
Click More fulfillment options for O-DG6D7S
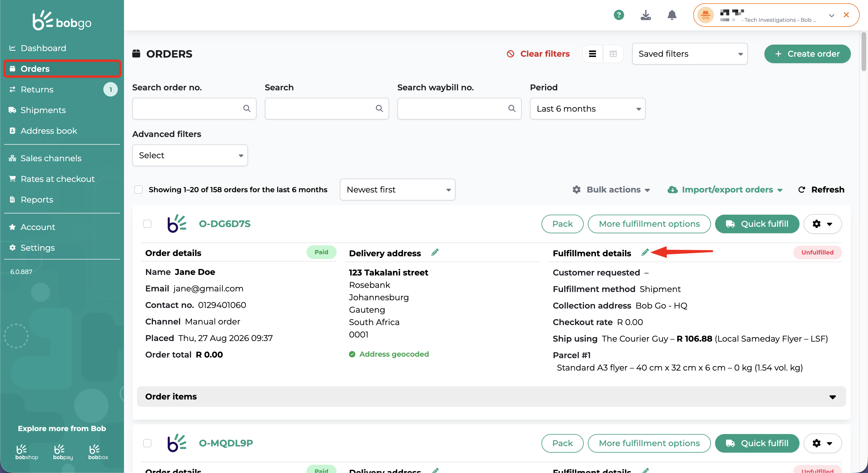coord(649,224)
